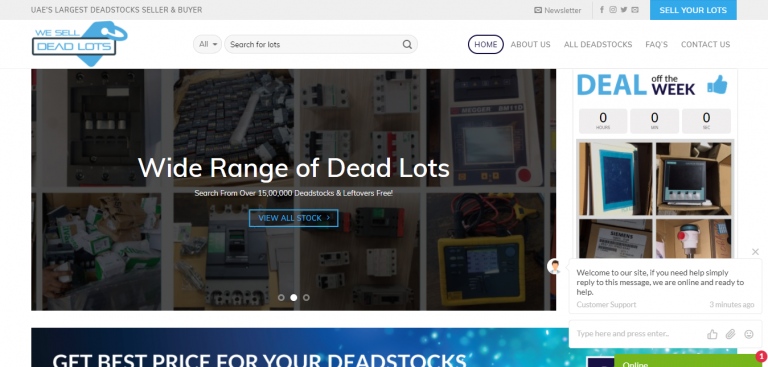Screen dimensions: 768x367
Task: Open the Twitter icon in top bar
Action: (x=624, y=10)
